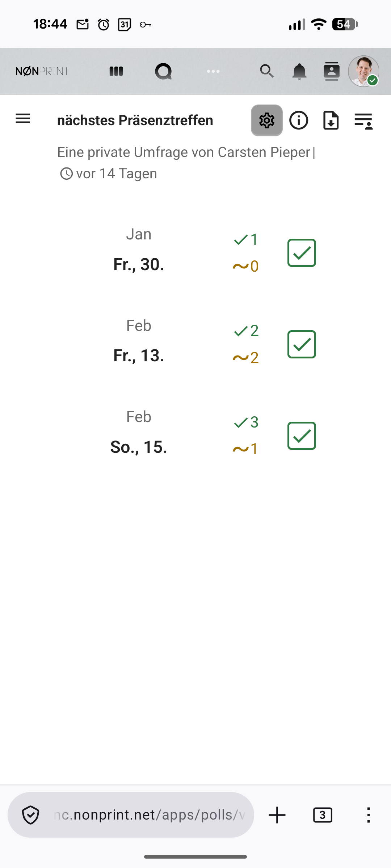Tap the browser URL address field
The height and width of the screenshot is (868, 391).
(148, 815)
